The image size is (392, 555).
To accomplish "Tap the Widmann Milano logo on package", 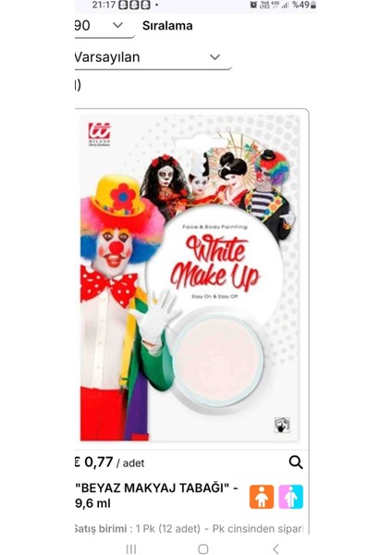I will pyautogui.click(x=100, y=134).
